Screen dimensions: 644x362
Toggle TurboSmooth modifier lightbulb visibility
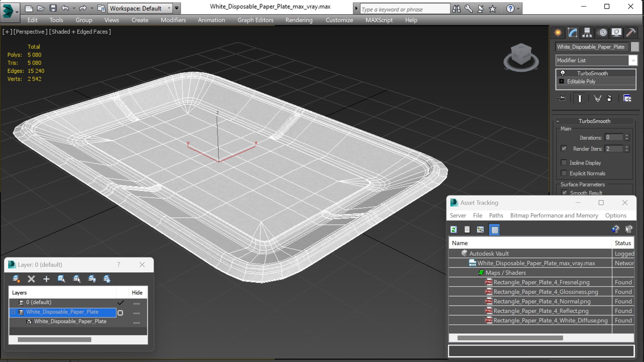[563, 73]
